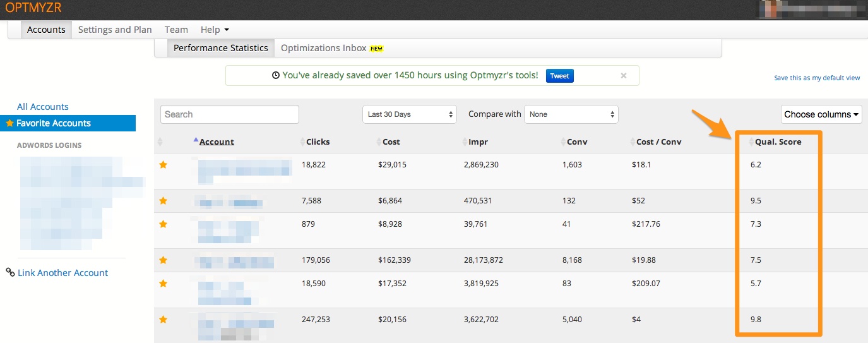Click Save this as my default view
The image size is (868, 343).
pyautogui.click(x=817, y=78)
